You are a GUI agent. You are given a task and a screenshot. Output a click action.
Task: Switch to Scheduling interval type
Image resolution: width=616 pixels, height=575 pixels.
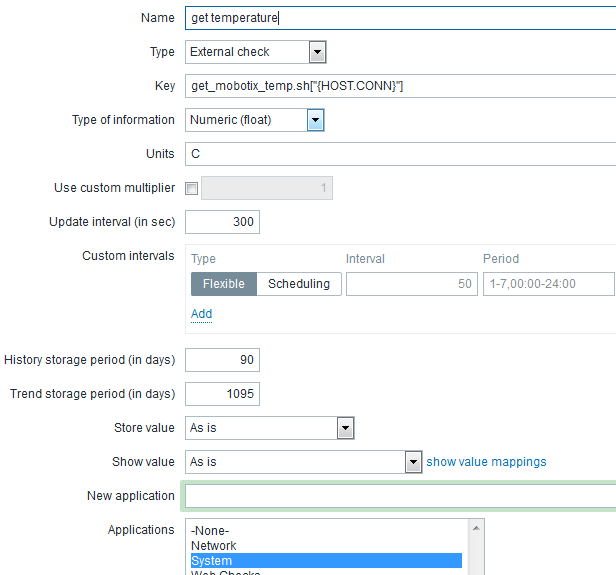[x=299, y=284]
